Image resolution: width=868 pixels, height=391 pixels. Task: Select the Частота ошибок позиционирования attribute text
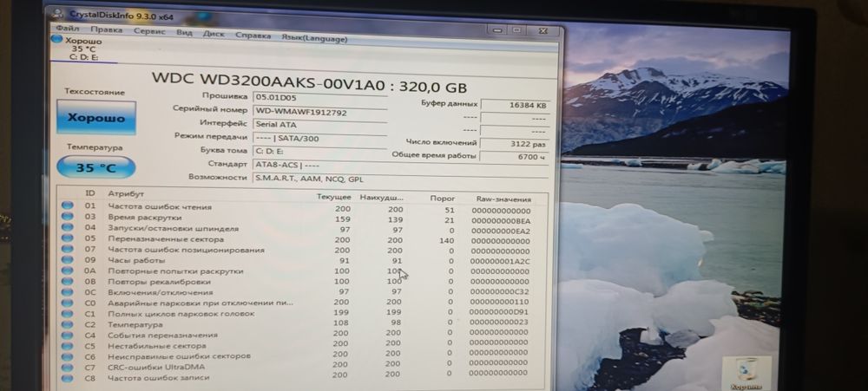coord(186,250)
